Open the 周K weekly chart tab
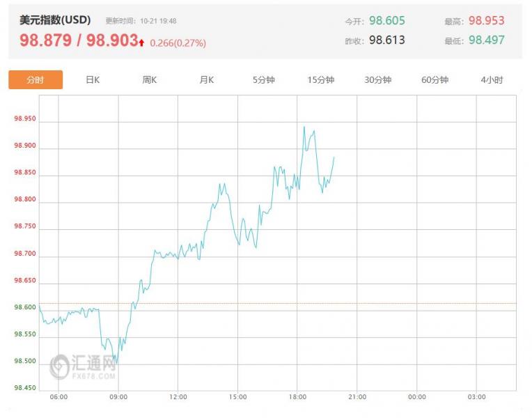The height and width of the screenshot is (418, 532). [150, 80]
